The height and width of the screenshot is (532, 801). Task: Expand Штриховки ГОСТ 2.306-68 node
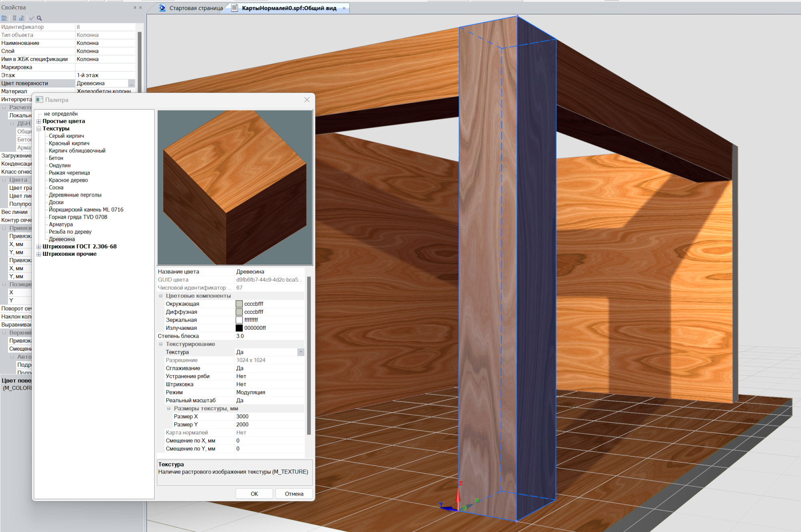tap(39, 247)
